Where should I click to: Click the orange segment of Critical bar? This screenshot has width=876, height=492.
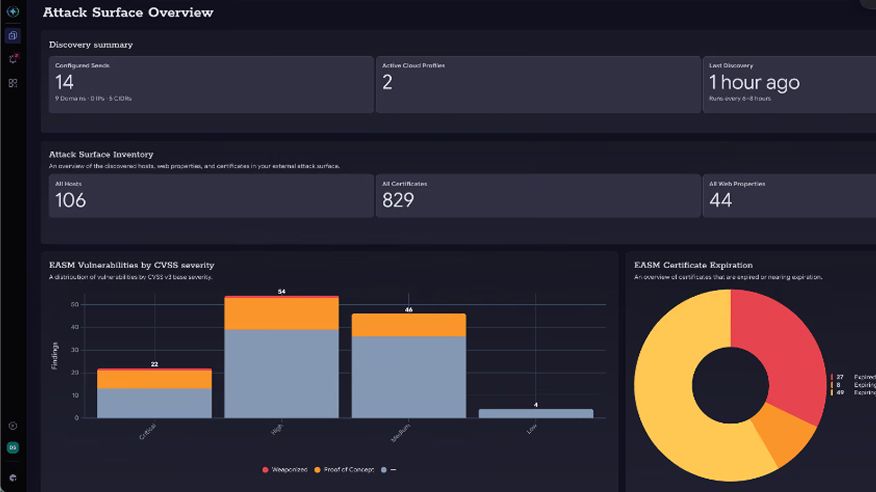(x=154, y=380)
